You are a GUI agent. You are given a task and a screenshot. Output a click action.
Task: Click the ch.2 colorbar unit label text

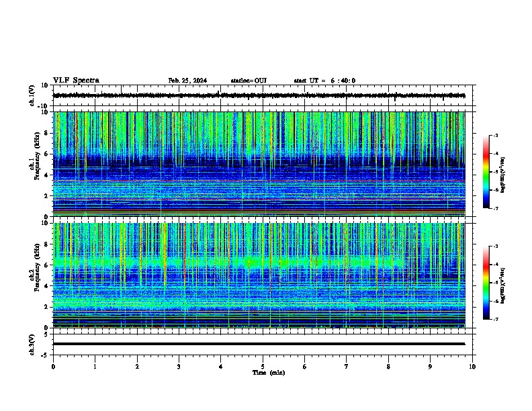coord(503,286)
